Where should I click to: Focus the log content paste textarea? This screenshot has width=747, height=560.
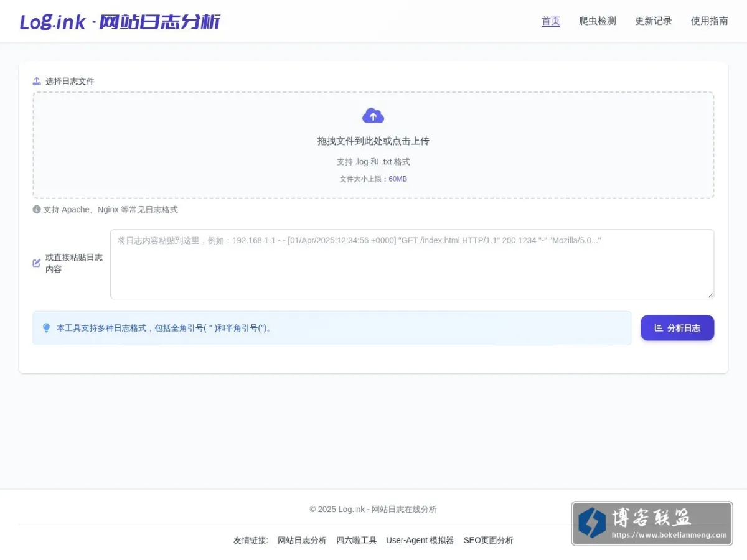point(412,264)
